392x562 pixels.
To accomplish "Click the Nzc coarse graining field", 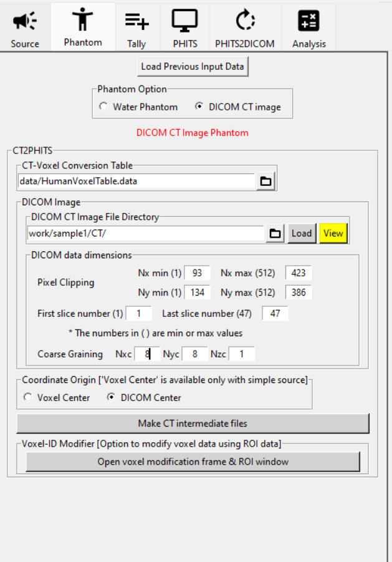I will click(x=242, y=354).
